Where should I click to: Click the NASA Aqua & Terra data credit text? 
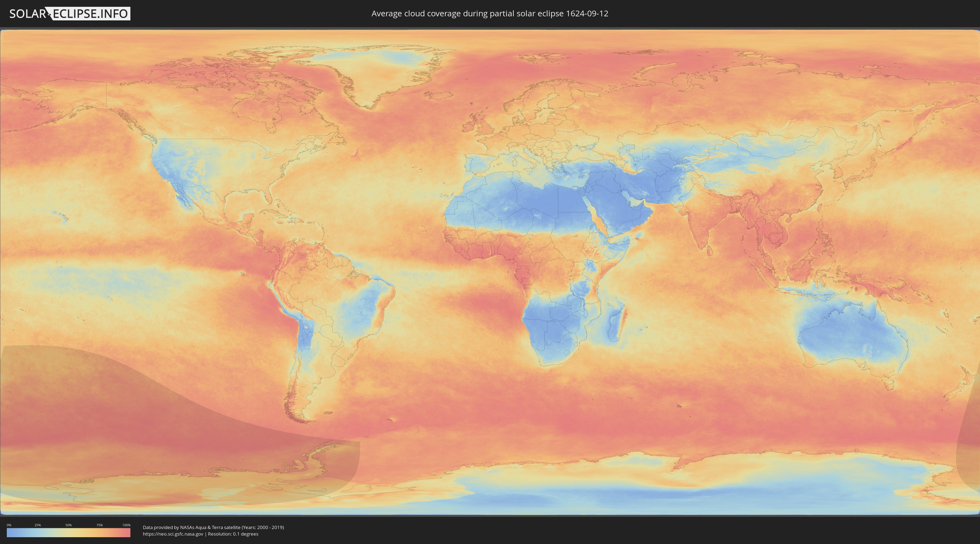tap(213, 527)
